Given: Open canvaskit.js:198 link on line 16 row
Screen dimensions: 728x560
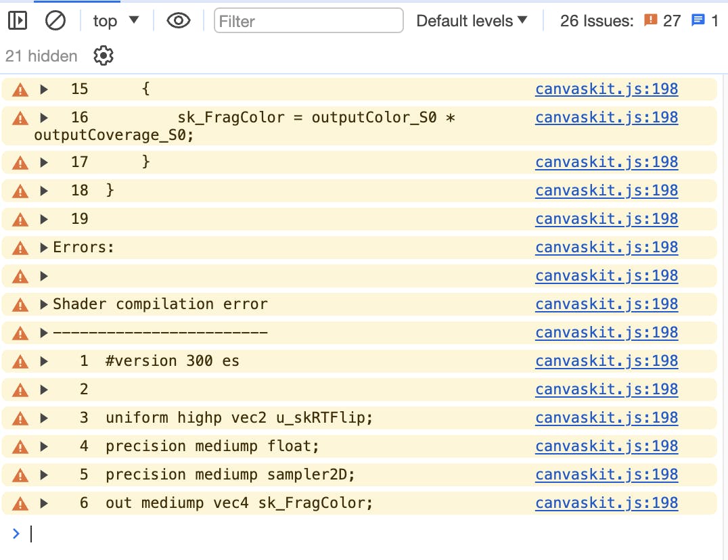Looking at the screenshot, I should (606, 117).
